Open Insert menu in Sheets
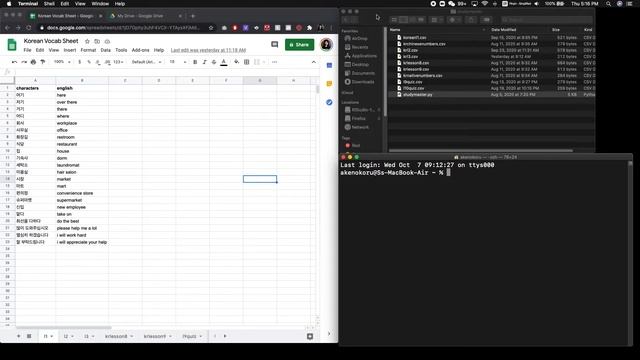The image size is (640, 360). (x=70, y=50)
